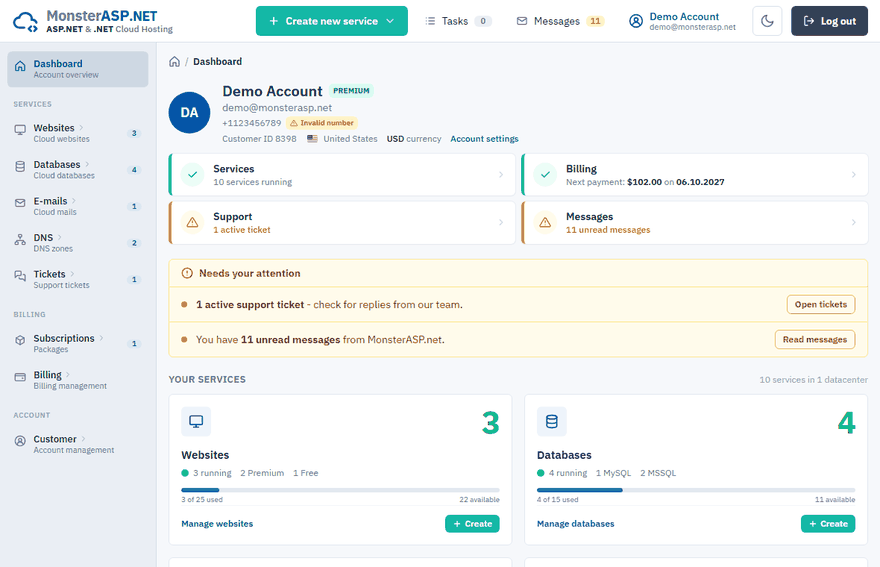Expand the Databases sidebar chevron
This screenshot has height=567, width=880.
click(87, 164)
